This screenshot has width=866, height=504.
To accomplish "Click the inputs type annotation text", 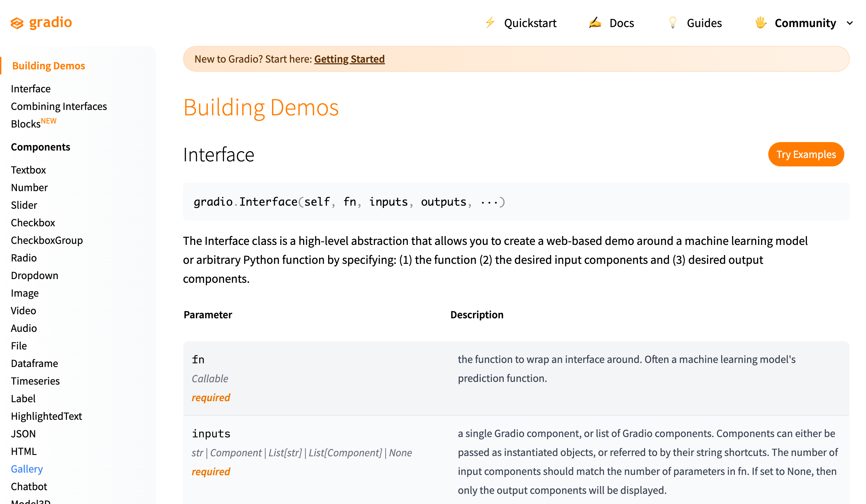I will [302, 453].
